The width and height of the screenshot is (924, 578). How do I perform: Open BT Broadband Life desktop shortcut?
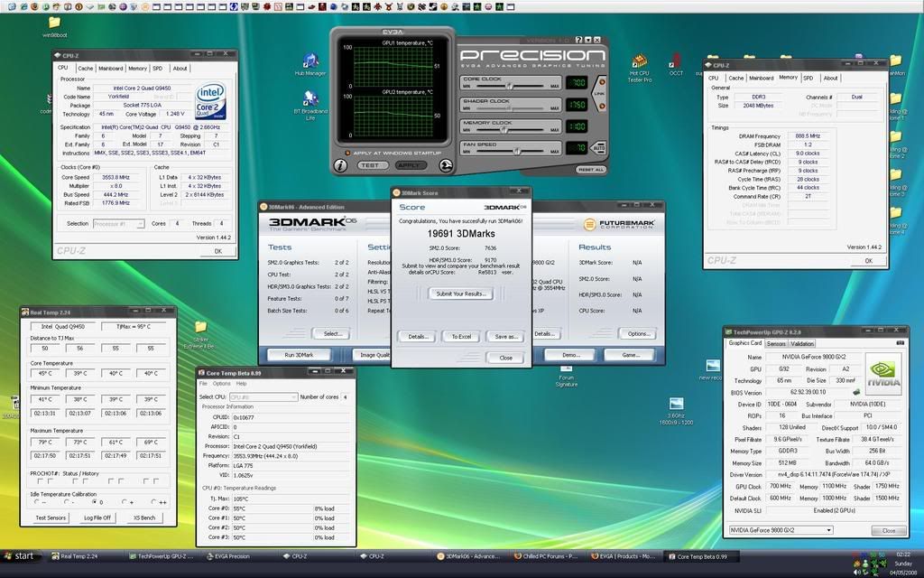[310, 99]
